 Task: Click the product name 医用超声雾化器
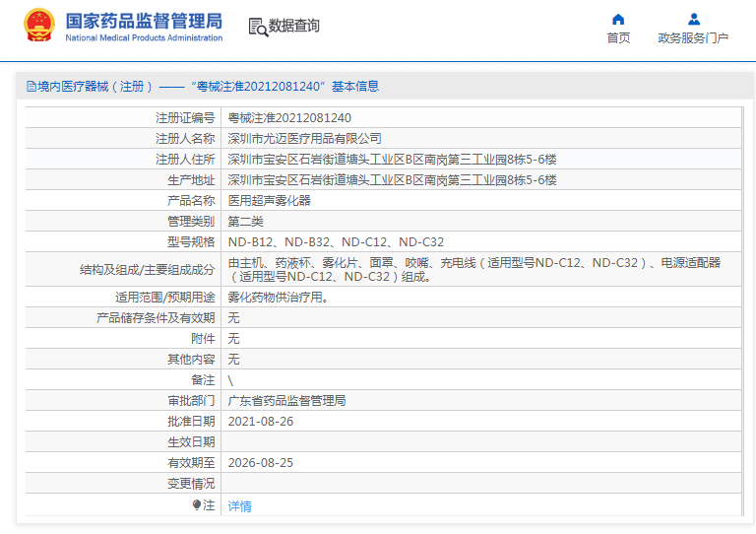pos(269,200)
